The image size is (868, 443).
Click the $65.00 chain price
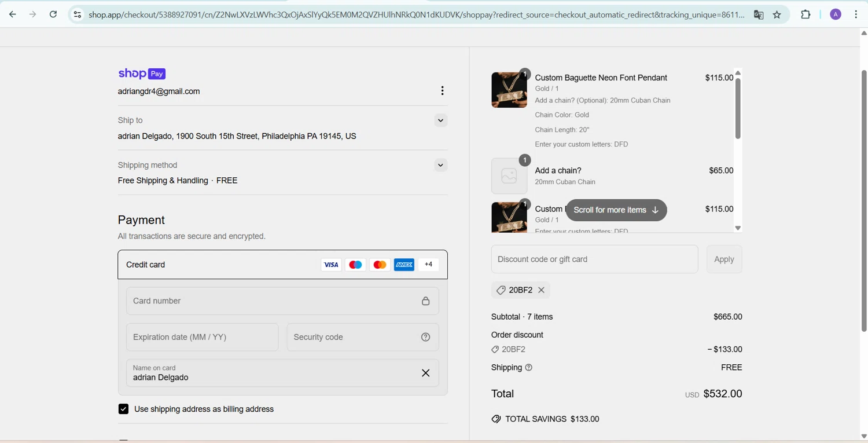(x=721, y=170)
